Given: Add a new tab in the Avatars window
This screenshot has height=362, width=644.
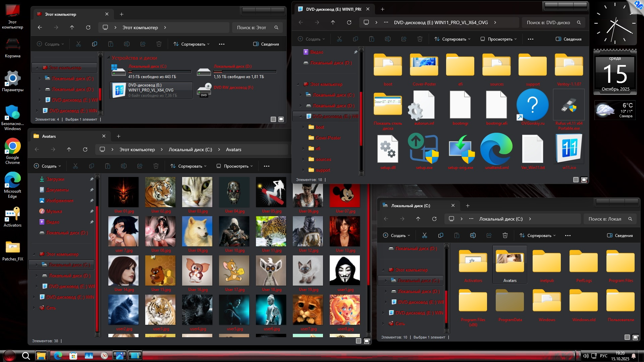Looking at the screenshot, I should [118, 136].
